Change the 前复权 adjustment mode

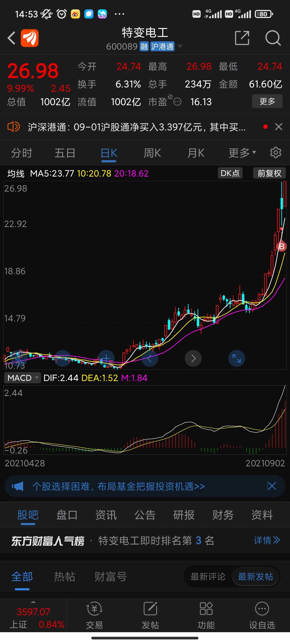269,173
